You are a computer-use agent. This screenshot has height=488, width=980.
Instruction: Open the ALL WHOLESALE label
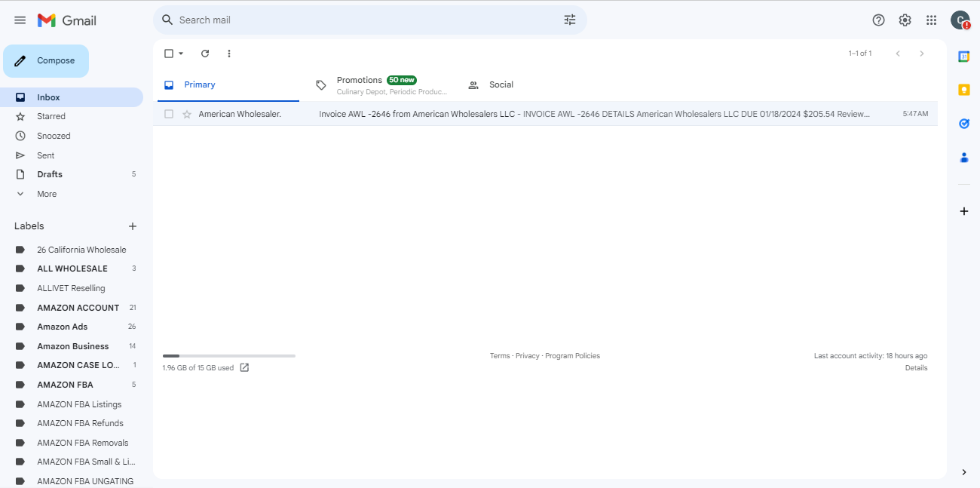pos(72,269)
